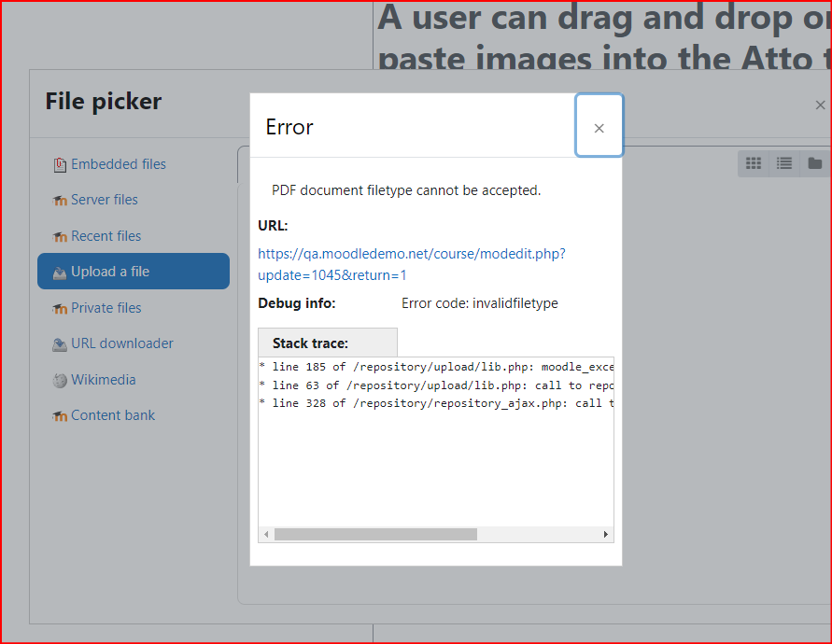Click the URL label in error dialog
The image size is (832, 644).
tap(273, 226)
